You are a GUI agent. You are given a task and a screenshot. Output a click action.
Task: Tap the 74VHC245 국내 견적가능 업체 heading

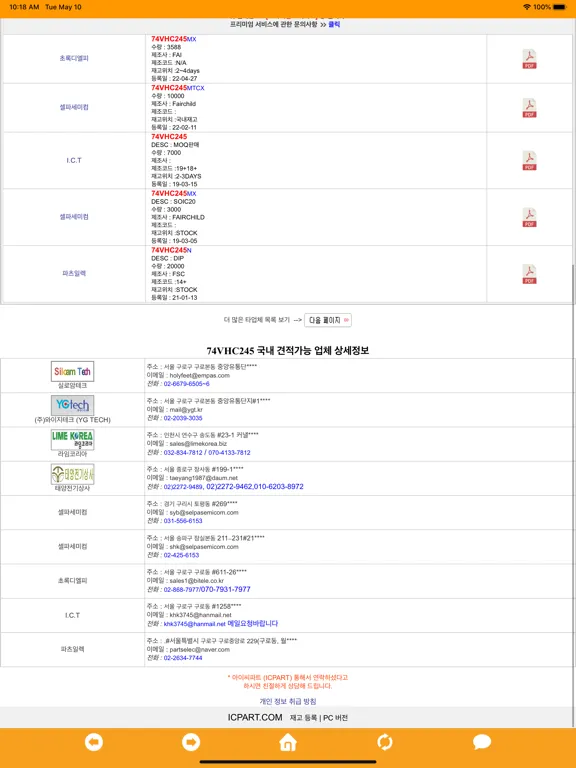(288, 351)
